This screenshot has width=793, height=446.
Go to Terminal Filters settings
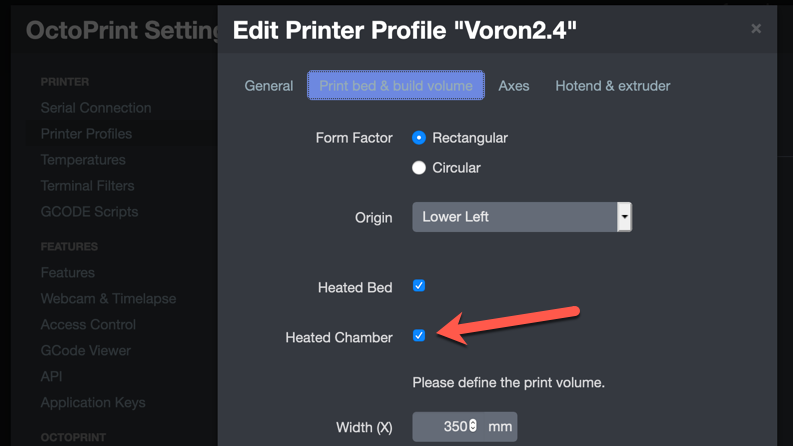(x=89, y=186)
